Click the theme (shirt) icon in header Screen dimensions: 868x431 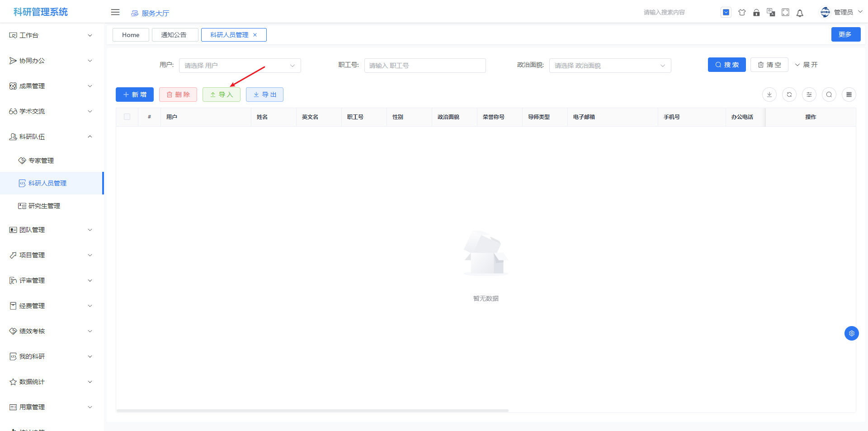click(x=742, y=13)
